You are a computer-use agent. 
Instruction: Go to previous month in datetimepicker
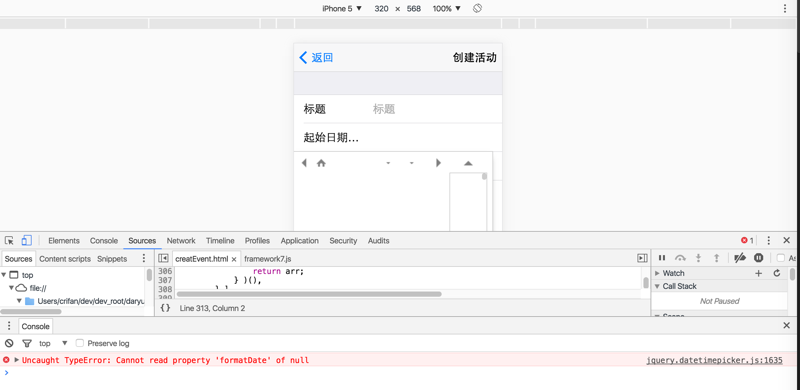pos(304,163)
